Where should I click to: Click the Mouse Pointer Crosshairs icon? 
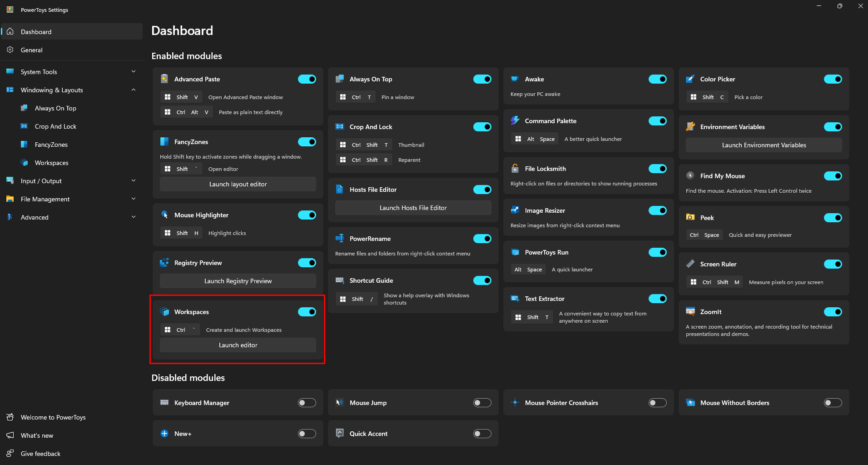coord(515,403)
